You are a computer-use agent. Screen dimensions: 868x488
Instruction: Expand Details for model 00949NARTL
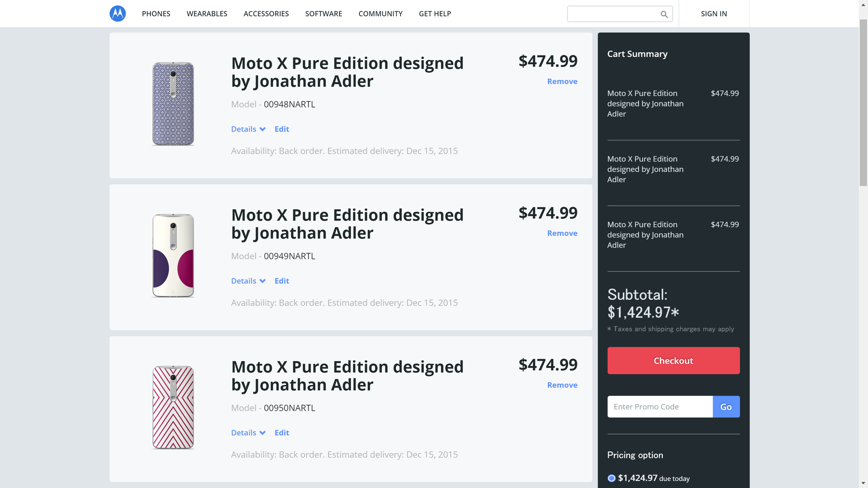click(x=248, y=281)
